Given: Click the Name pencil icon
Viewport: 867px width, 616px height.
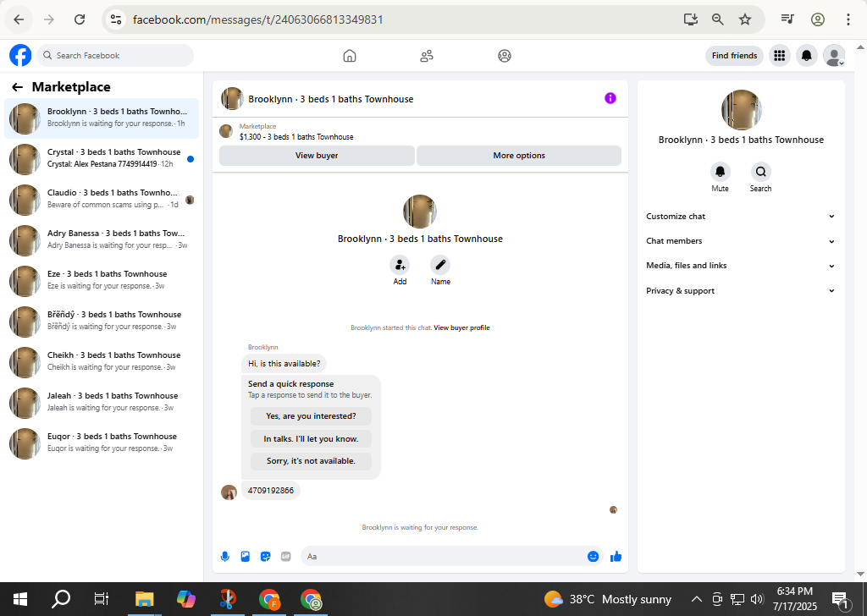Looking at the screenshot, I should [440, 265].
